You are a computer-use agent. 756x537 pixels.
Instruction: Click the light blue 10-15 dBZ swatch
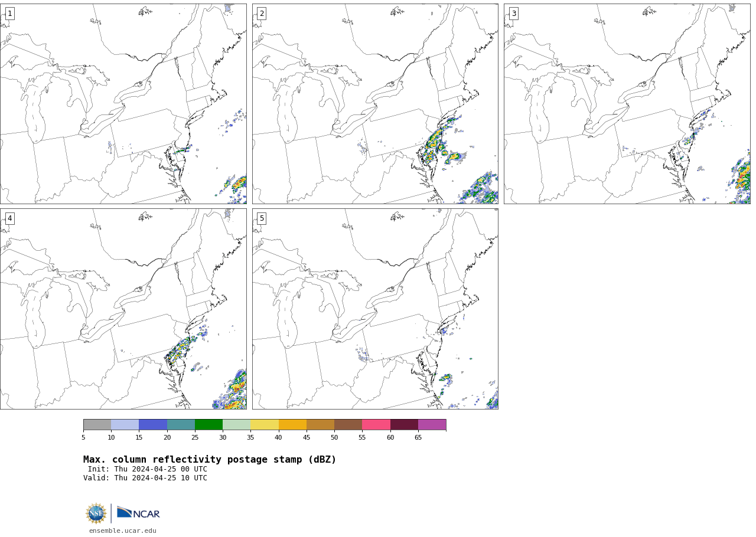(125, 425)
